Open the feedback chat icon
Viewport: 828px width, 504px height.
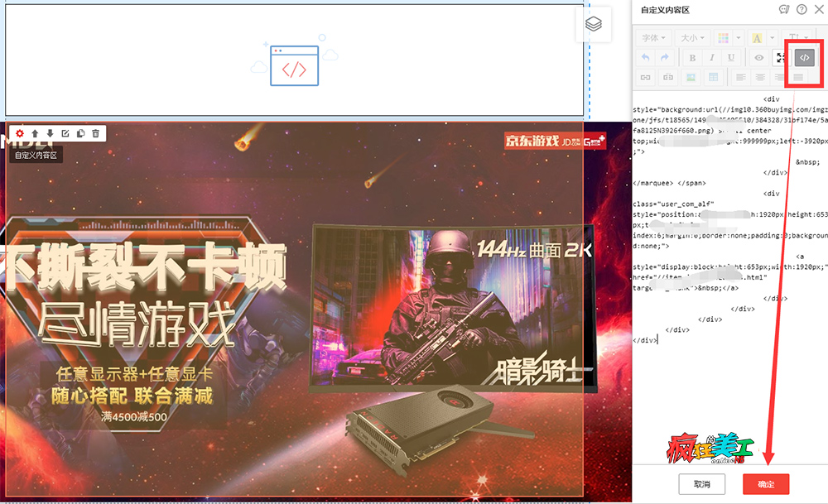(x=784, y=9)
